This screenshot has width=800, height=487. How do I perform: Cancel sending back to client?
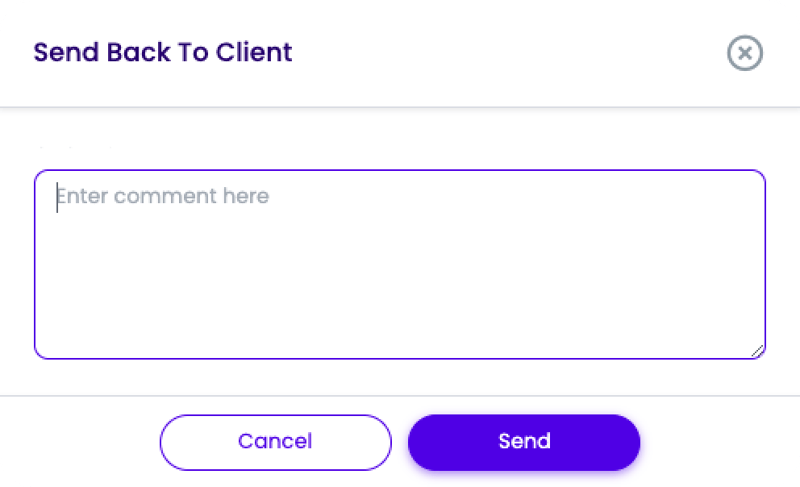[x=275, y=441]
